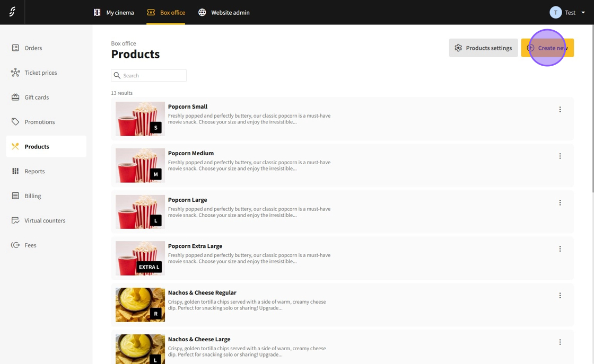Switch to My cinema tab
The width and height of the screenshot is (594, 364).
point(114,12)
